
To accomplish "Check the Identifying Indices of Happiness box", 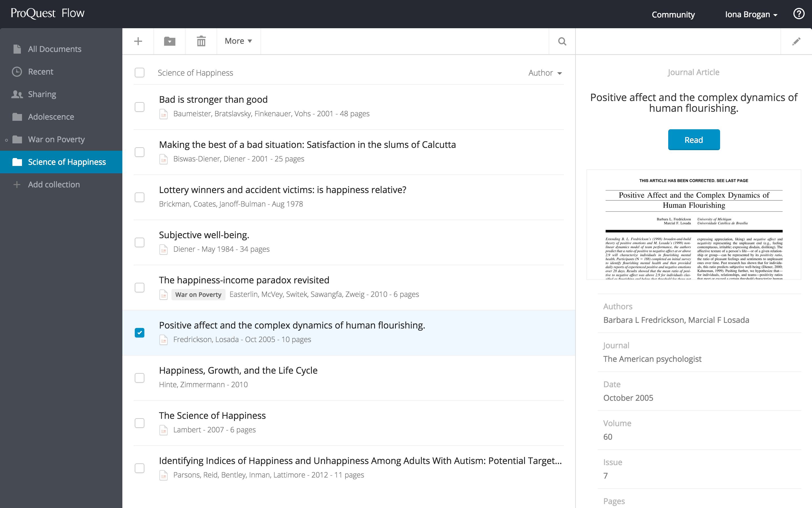I will pos(139,468).
